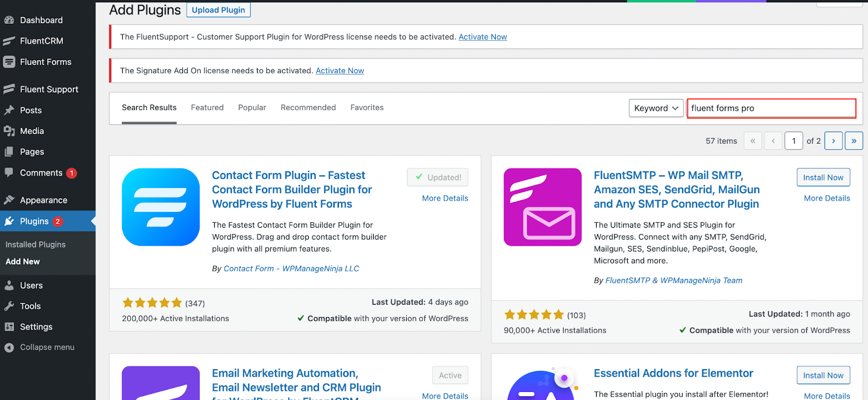Viewport: 868px width, 400px height.
Task: Switch to Recommended tab
Action: click(x=308, y=108)
